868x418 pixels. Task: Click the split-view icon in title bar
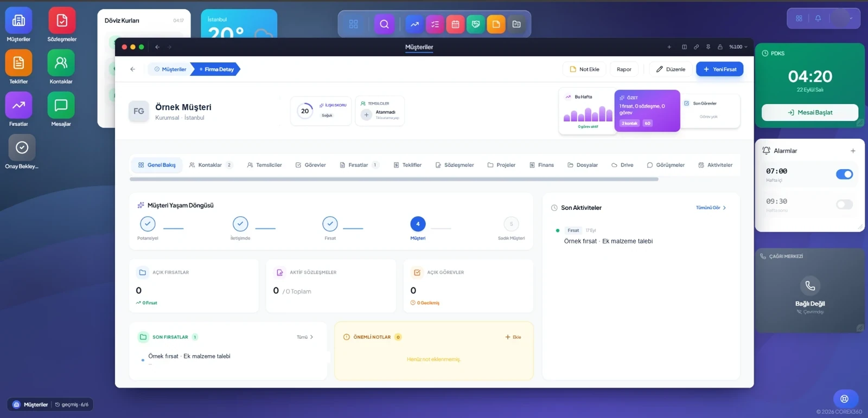684,47
